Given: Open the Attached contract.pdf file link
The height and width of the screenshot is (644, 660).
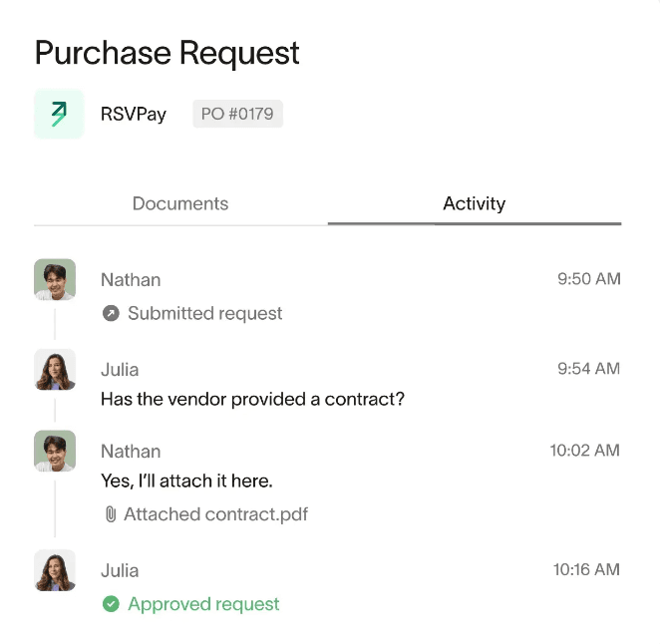Looking at the screenshot, I should click(x=215, y=514).
